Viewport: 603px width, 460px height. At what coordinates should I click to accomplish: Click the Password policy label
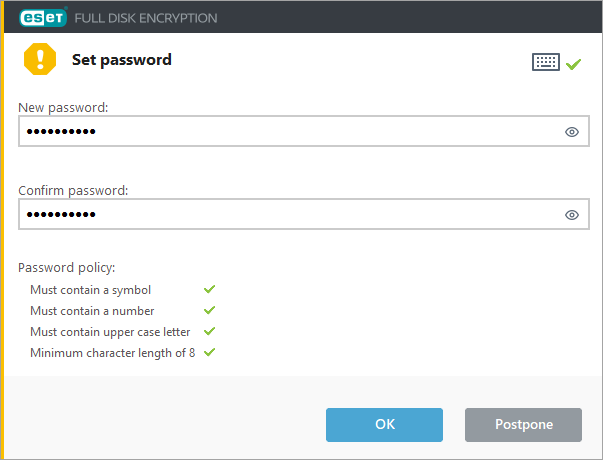click(67, 268)
